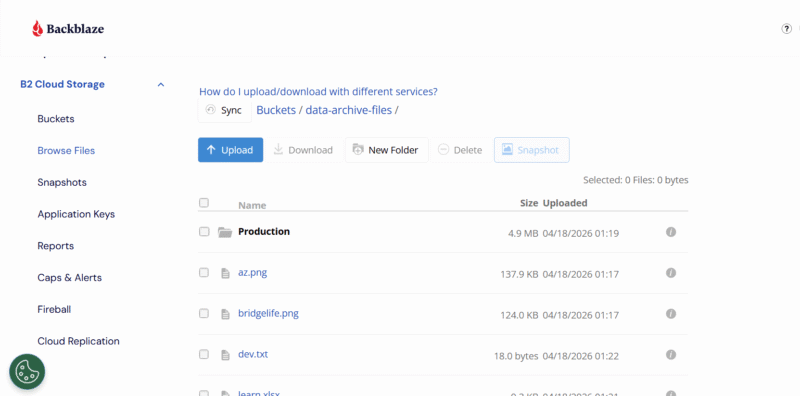The width and height of the screenshot is (800, 396).
Task: Open Browse Files in the sidebar
Action: coord(66,151)
